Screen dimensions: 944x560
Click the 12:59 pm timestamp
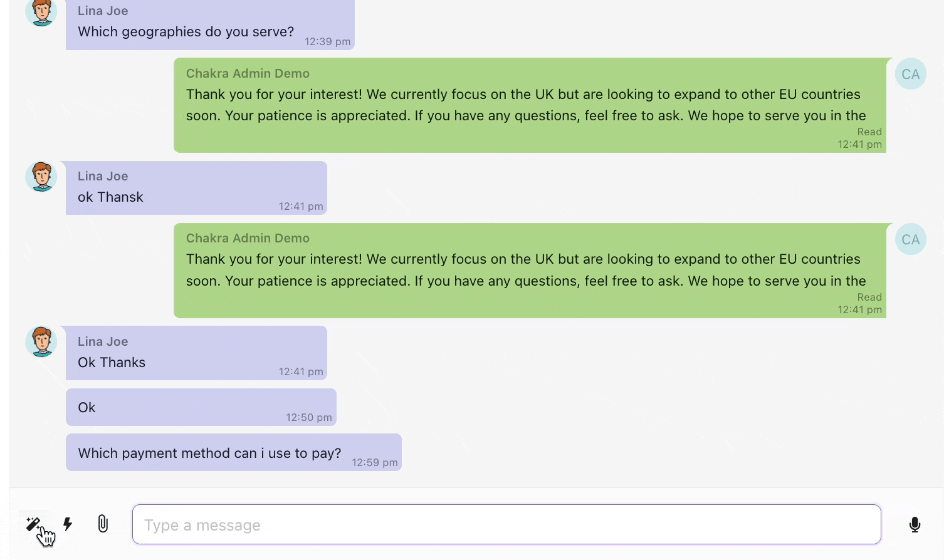(375, 462)
